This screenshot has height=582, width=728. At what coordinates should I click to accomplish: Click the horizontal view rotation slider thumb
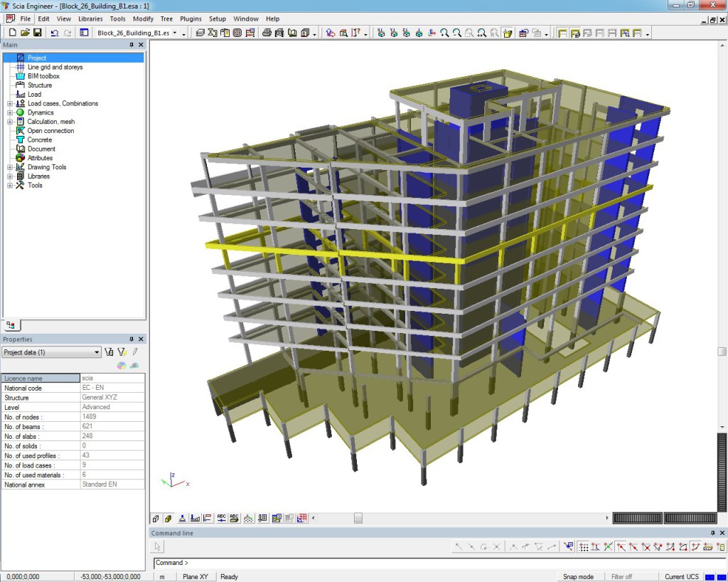[358, 518]
